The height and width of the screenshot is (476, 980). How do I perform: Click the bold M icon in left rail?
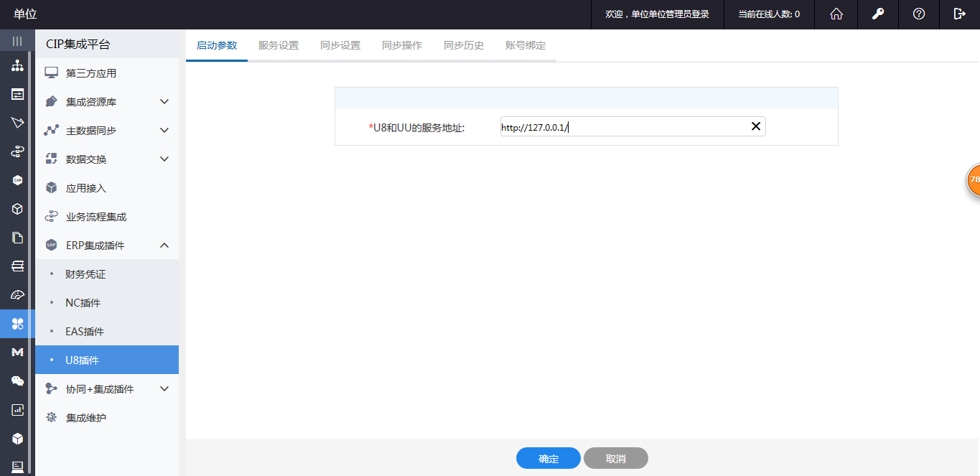click(17, 353)
